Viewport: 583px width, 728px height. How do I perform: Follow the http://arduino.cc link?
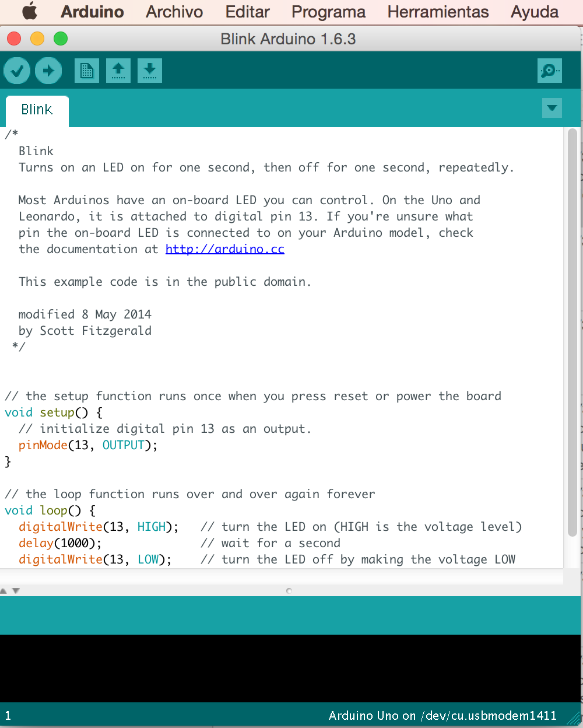pyautogui.click(x=225, y=249)
